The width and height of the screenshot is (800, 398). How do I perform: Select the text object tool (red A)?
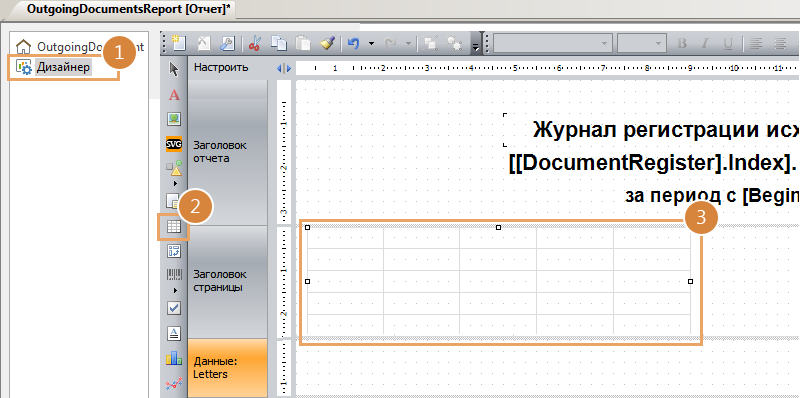174,95
